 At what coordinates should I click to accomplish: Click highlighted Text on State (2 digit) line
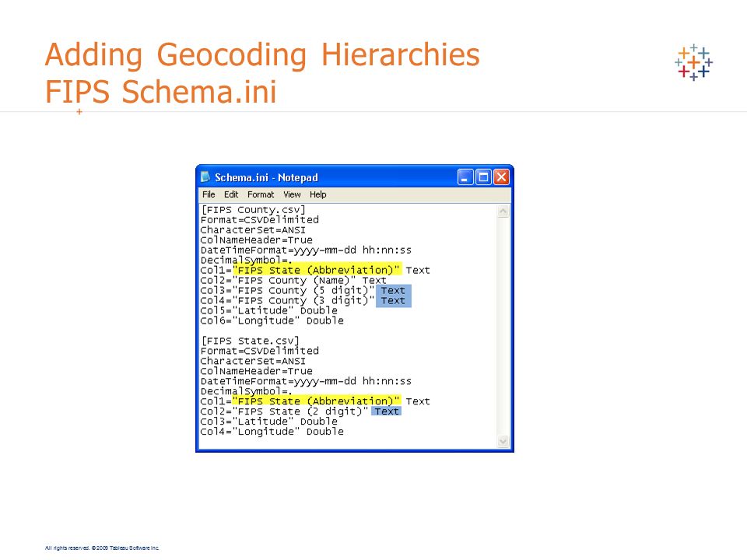pyautogui.click(x=387, y=411)
